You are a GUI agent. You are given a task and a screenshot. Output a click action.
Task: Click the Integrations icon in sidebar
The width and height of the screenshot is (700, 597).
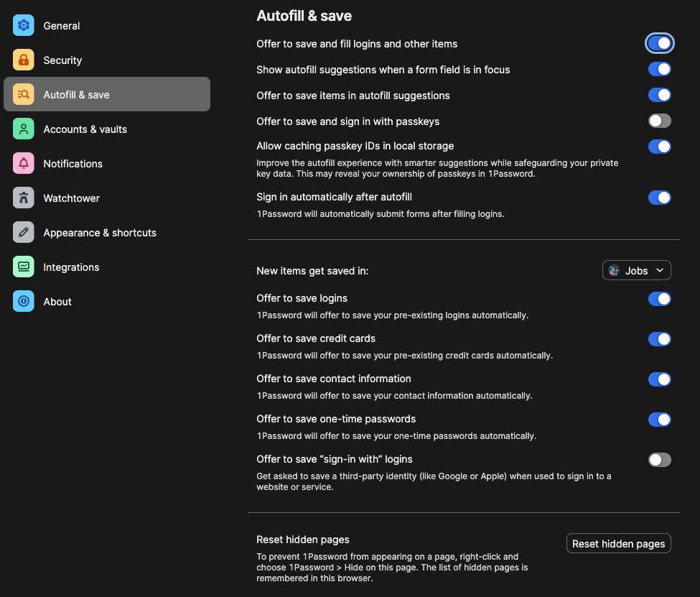(x=24, y=267)
